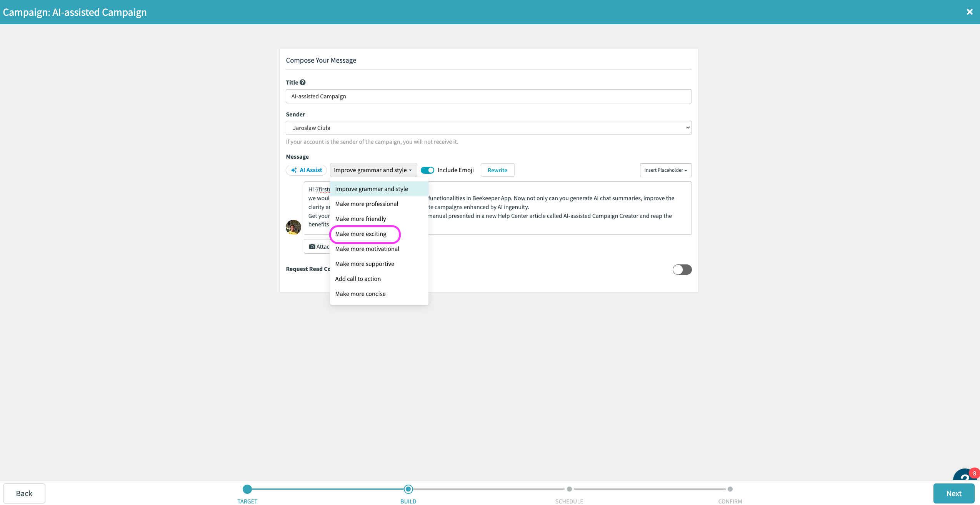
Task: Close the campaign dialog with X
Action: [970, 12]
